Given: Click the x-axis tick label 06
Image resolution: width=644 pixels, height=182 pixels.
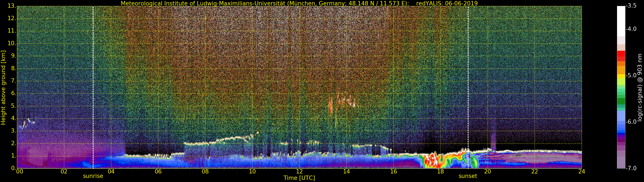Looking at the screenshot, I should pyautogui.click(x=158, y=172).
